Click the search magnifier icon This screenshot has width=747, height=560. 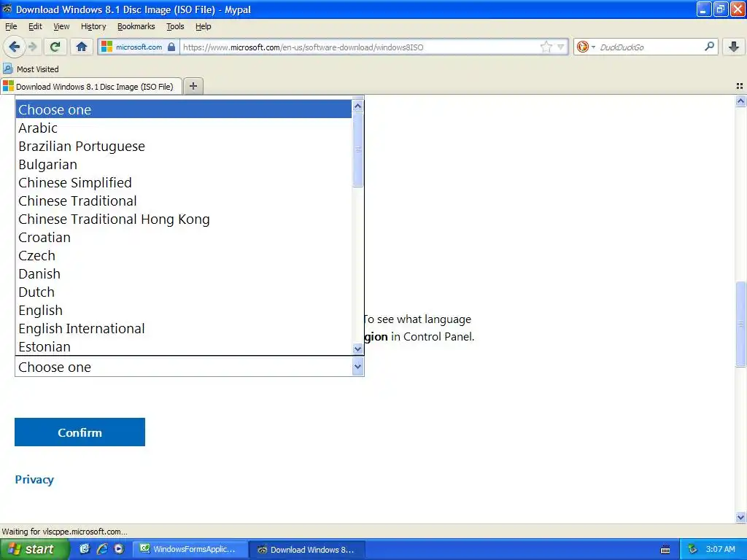tap(709, 47)
